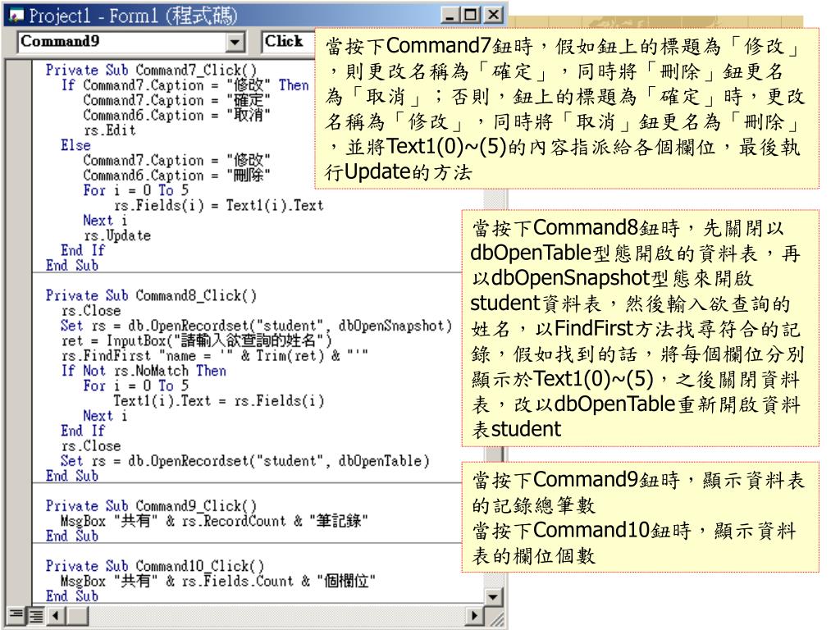The width and height of the screenshot is (840, 630).
Task: Close the Form1 code window
Action: point(493,15)
